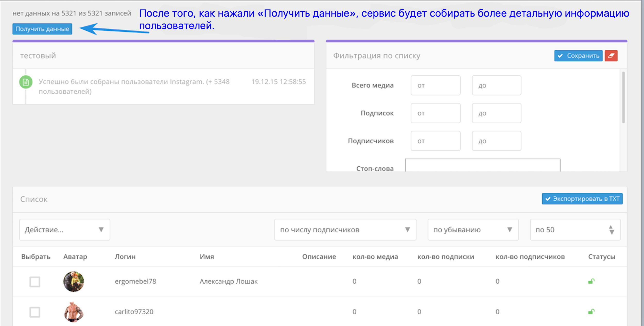Screen dimensions: 644x326
Task: Click green unlock status icon for ergomebel78
Action: [591, 281]
